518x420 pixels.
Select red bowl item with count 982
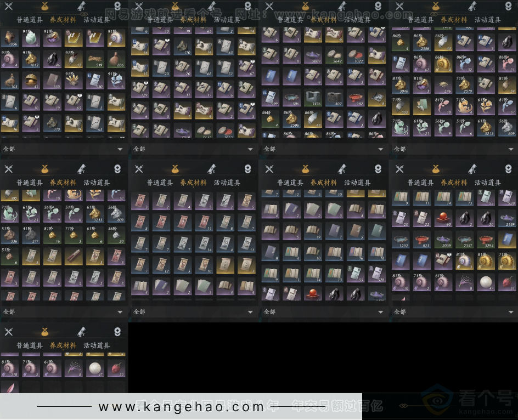tap(356, 98)
